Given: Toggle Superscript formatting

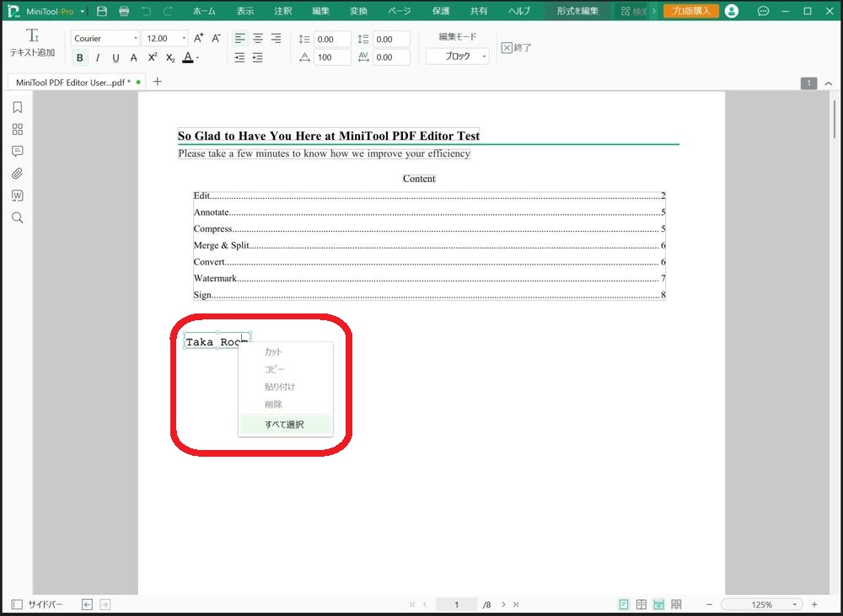Looking at the screenshot, I should [x=153, y=57].
